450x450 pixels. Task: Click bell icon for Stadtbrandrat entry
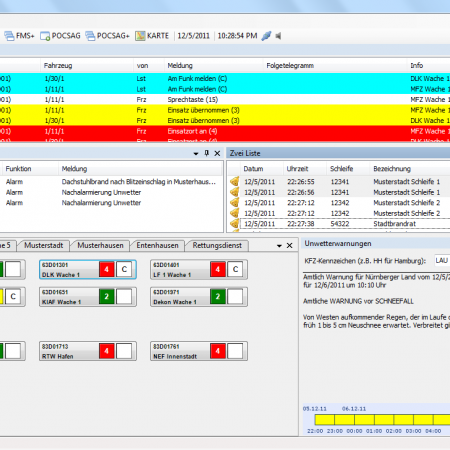pyautogui.click(x=235, y=224)
